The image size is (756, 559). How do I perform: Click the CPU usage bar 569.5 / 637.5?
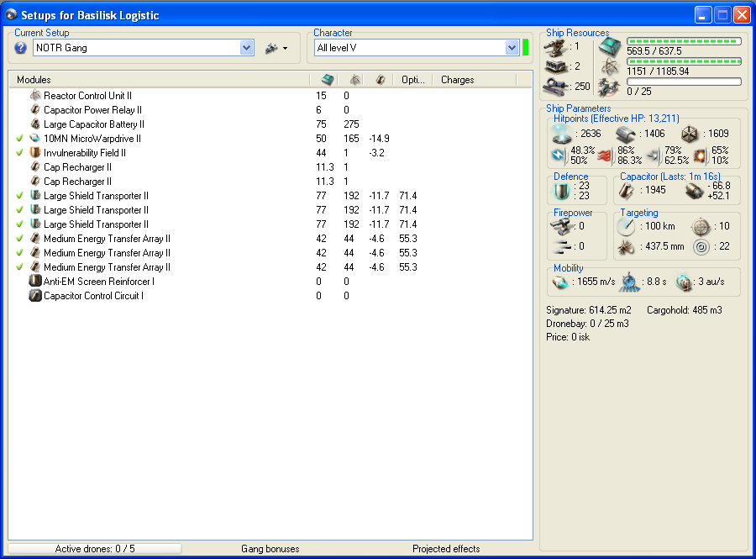tap(684, 41)
